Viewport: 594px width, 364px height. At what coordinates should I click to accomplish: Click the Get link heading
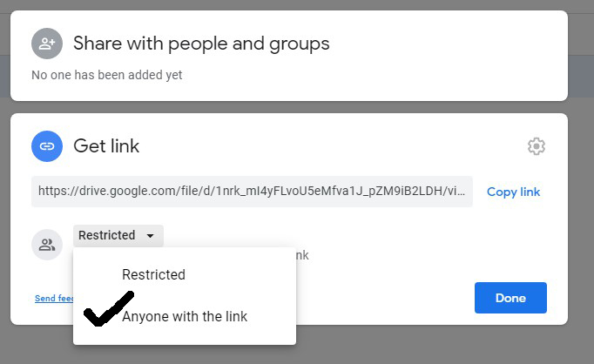106,145
